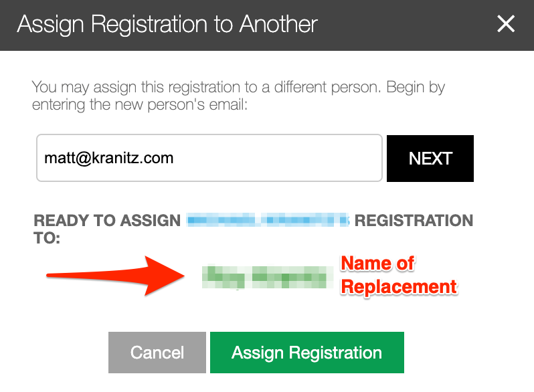This screenshot has height=392, width=534.
Task: Click the word 'Replacement' in the red annotation
Action: click(x=399, y=287)
